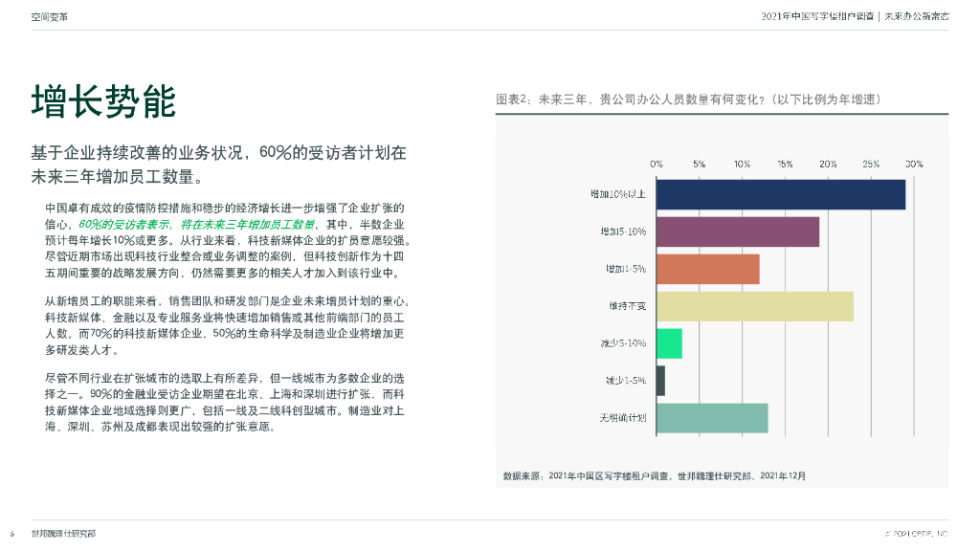Click the 2021 CBRE copyright footer

916,534
